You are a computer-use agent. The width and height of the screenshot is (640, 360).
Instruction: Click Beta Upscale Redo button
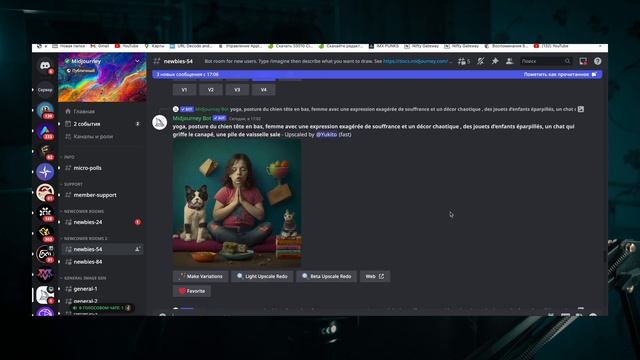326,276
